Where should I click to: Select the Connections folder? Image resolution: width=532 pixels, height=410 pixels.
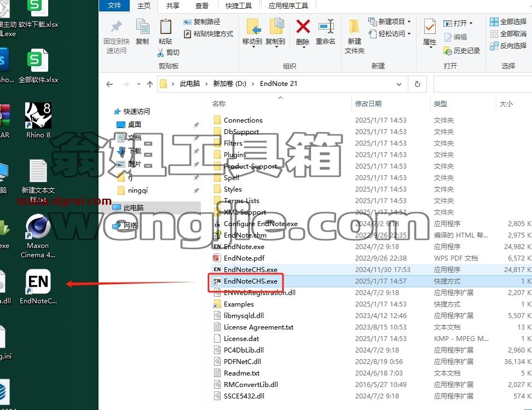(x=243, y=120)
